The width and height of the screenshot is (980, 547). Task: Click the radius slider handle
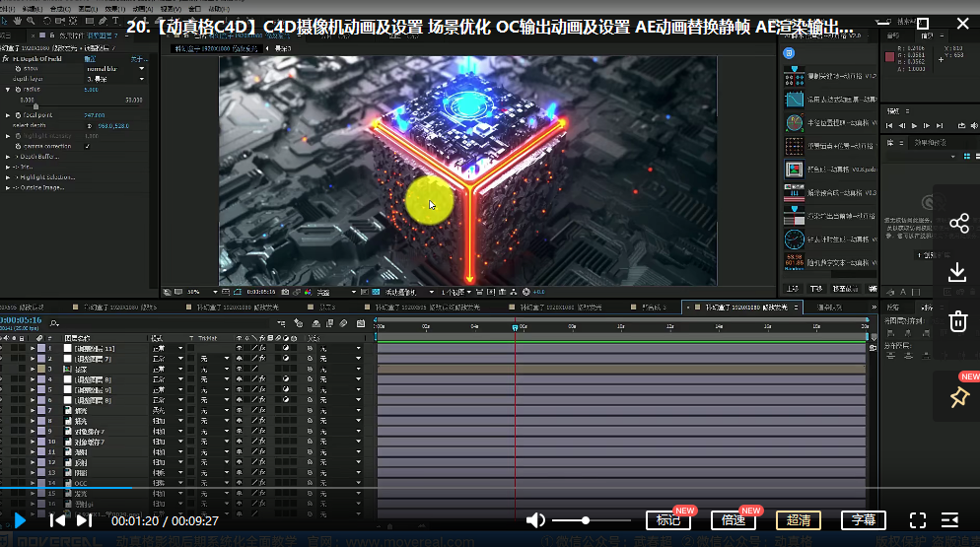[x=35, y=106]
